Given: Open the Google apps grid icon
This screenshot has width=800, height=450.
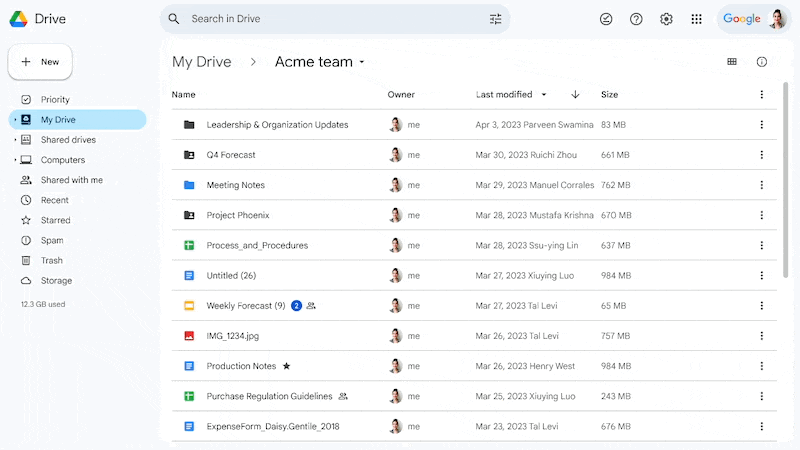Looking at the screenshot, I should (x=696, y=19).
